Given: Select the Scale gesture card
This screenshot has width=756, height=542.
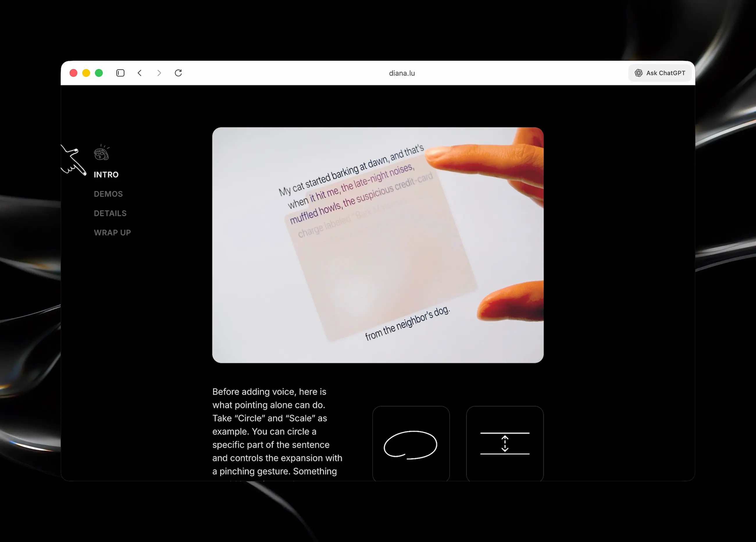Looking at the screenshot, I should [x=505, y=444].
